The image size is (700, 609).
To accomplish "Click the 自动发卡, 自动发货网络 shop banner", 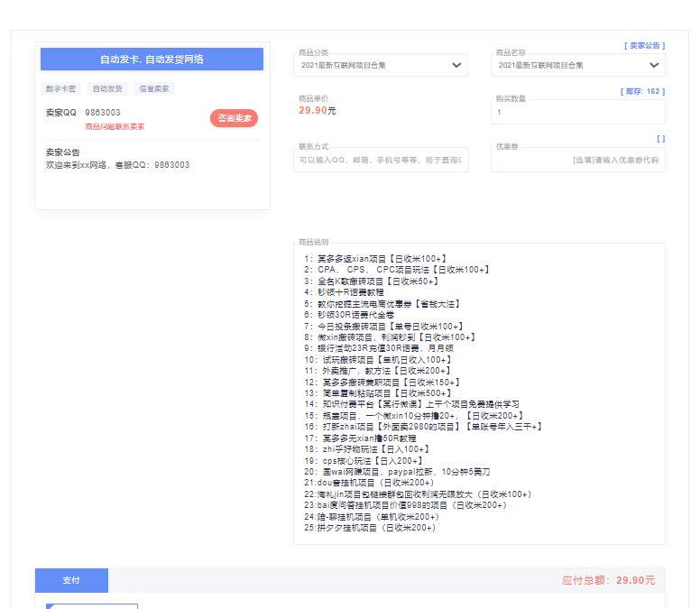I will [152, 60].
